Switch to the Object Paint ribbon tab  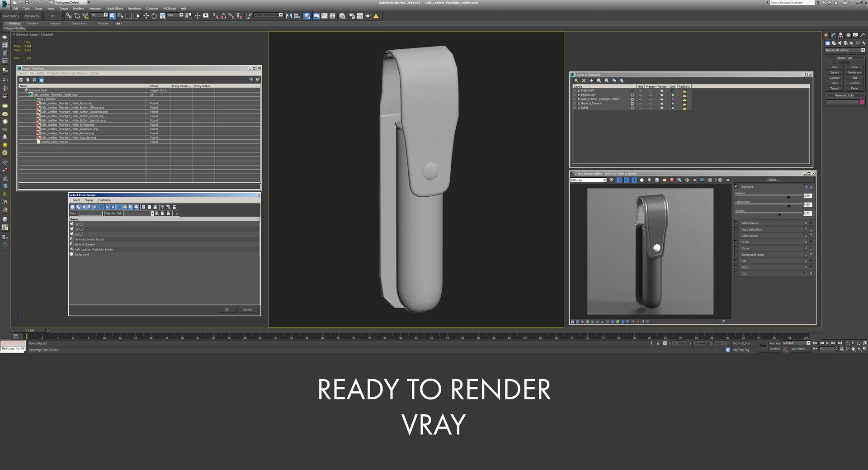(x=79, y=24)
